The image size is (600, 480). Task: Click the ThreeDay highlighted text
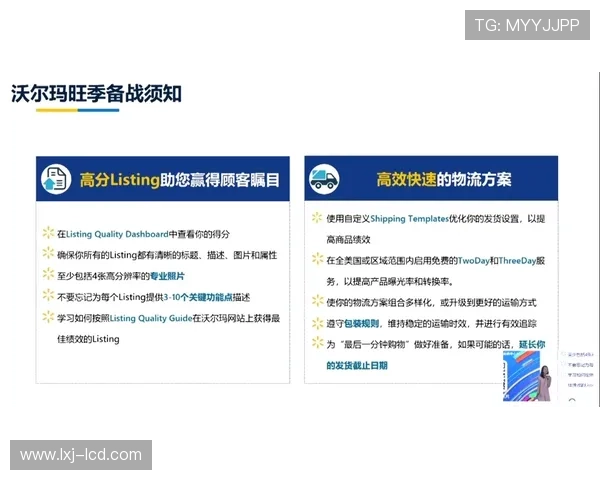point(517,261)
